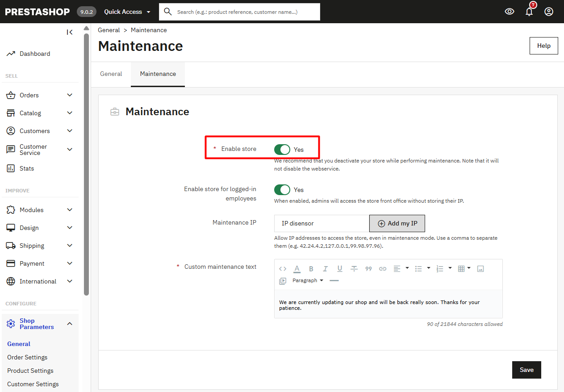The height and width of the screenshot is (392, 564).
Task: Click the view my store eye icon
Action: point(510,12)
